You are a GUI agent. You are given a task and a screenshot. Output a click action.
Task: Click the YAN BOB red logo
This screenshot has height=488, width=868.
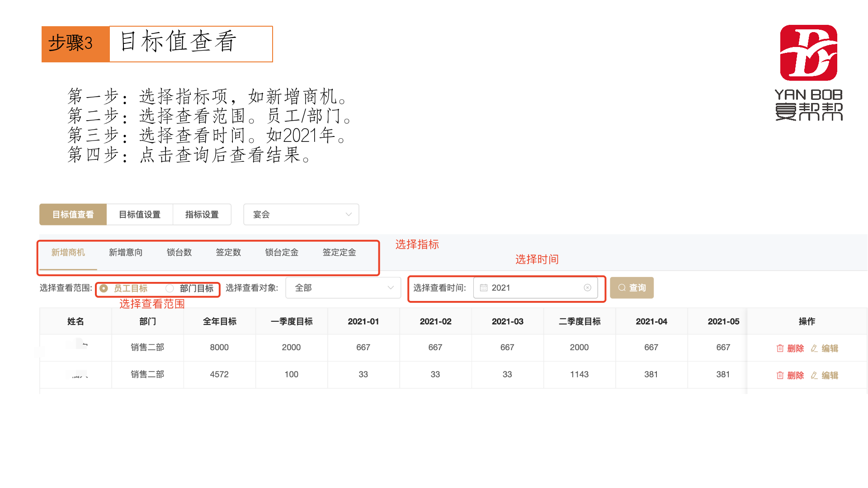click(808, 53)
